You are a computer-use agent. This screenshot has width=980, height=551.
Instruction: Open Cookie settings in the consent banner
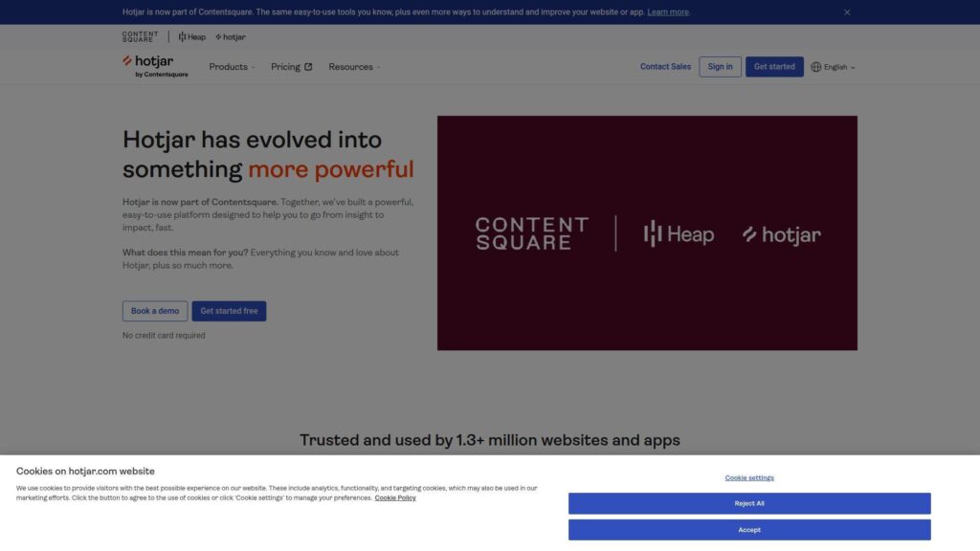749,477
